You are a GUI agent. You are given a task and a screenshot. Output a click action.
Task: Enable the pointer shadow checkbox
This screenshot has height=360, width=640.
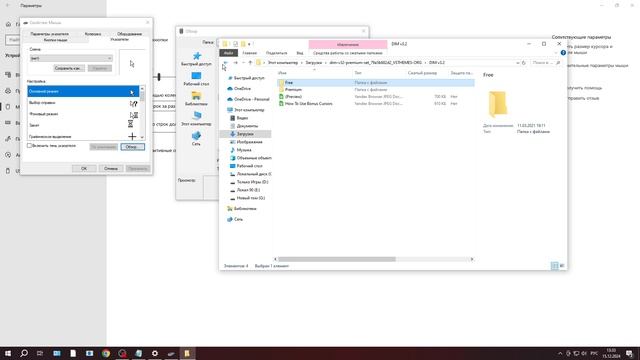pos(29,145)
